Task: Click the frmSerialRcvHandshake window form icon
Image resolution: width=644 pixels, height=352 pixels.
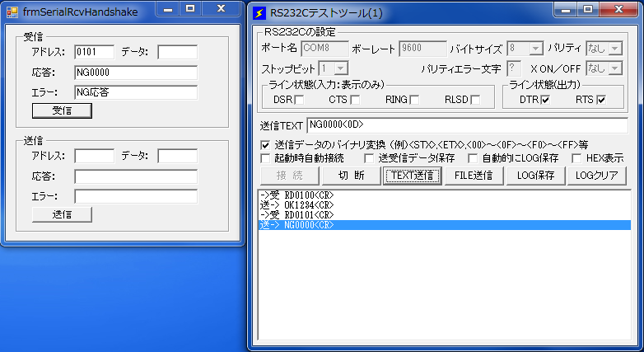Action: click(x=12, y=12)
